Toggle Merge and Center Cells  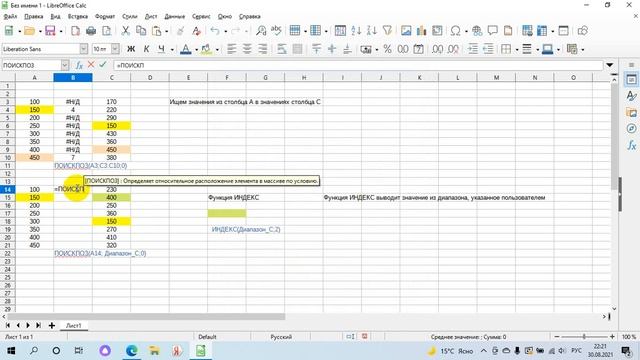coord(298,49)
